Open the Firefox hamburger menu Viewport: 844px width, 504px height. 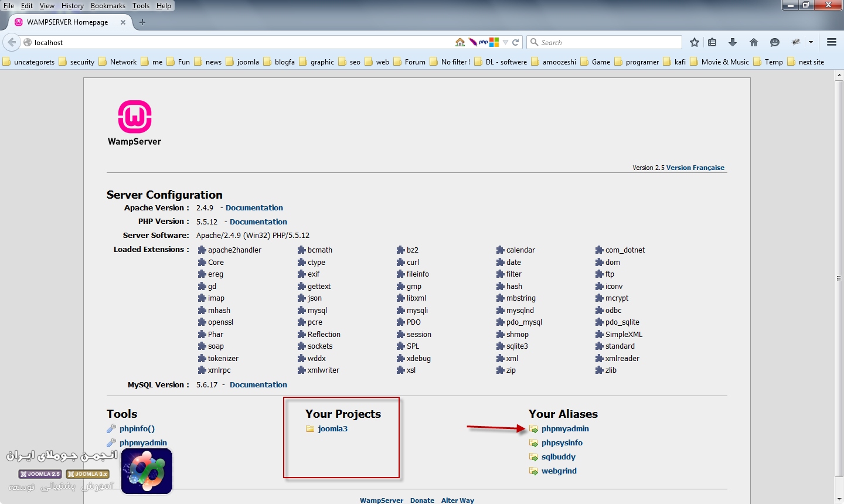831,42
